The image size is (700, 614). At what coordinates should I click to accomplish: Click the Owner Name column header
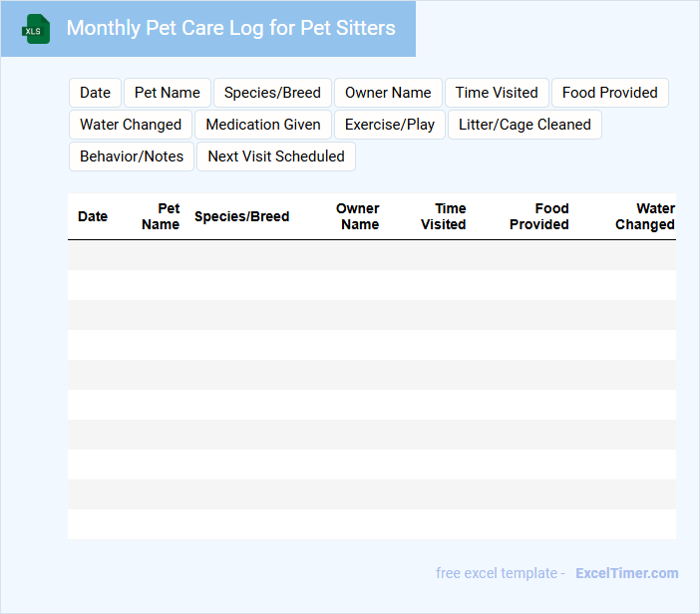(358, 216)
